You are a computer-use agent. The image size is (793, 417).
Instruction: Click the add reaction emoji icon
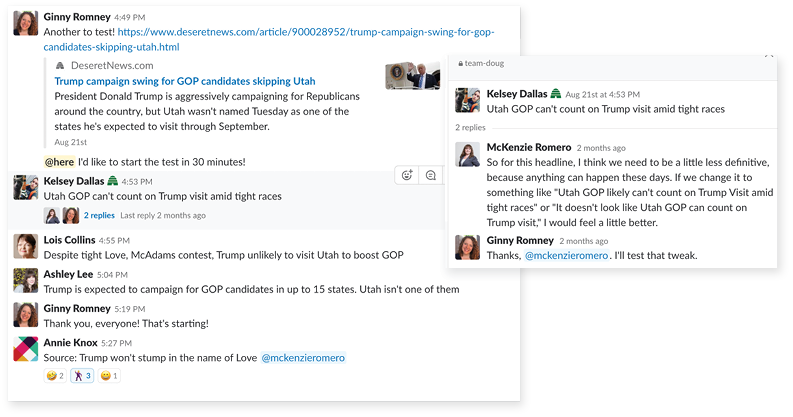click(x=407, y=175)
